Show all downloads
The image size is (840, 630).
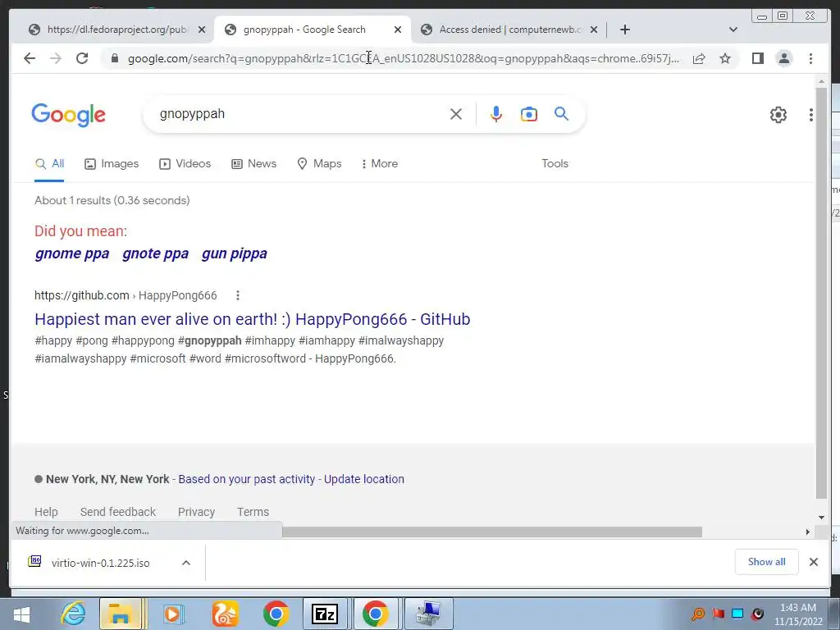[x=767, y=561]
